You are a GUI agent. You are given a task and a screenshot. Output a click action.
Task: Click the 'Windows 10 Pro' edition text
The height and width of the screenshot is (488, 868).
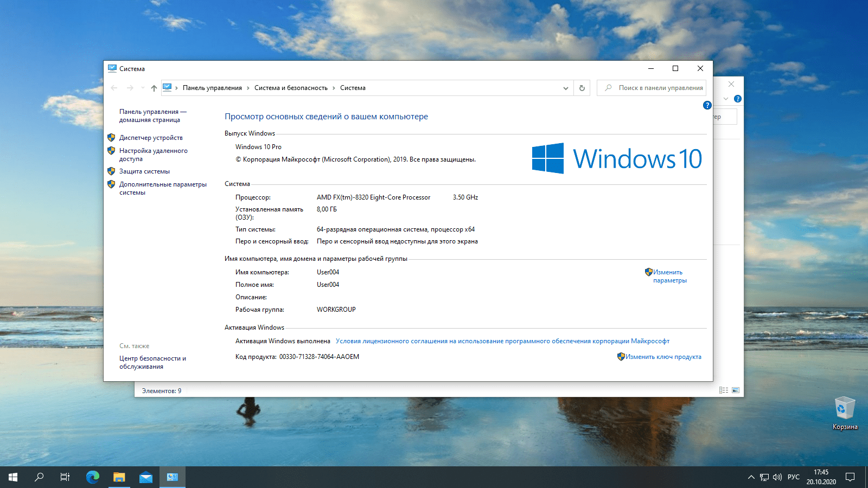pos(258,147)
